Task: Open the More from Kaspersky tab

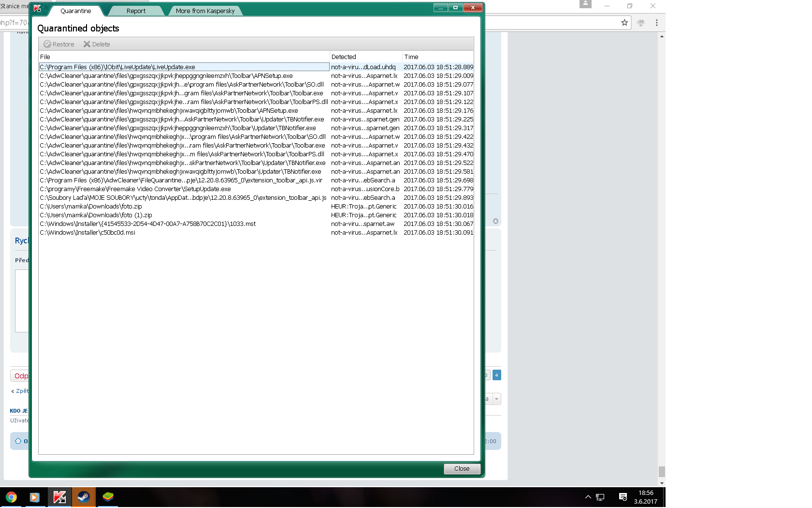Action: (x=205, y=11)
